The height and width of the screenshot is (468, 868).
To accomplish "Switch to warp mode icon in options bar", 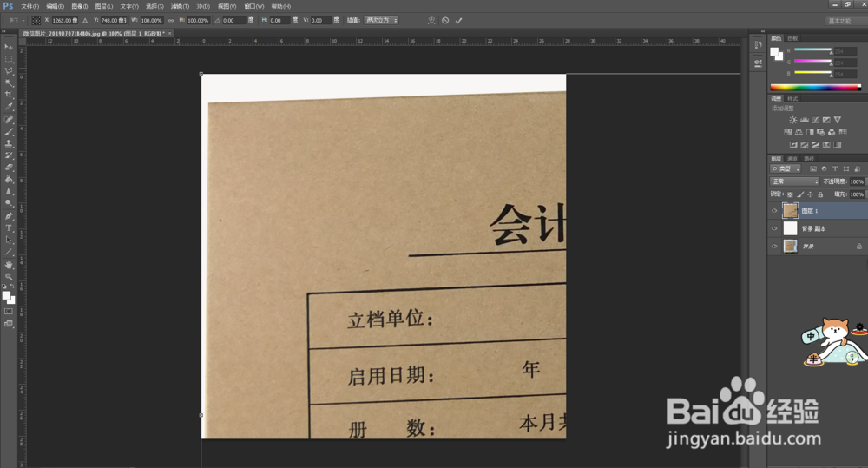I will coord(431,21).
